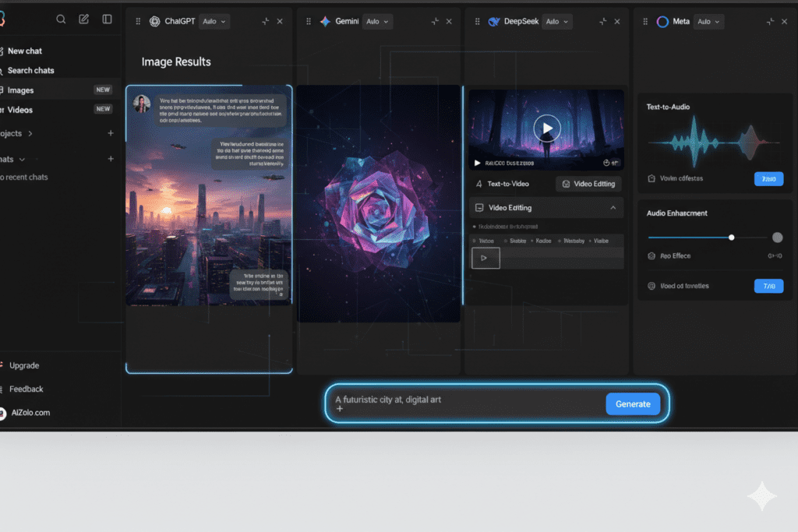798x532 pixels.
Task: Open Images in the left sidebar
Action: pyautogui.click(x=21, y=90)
